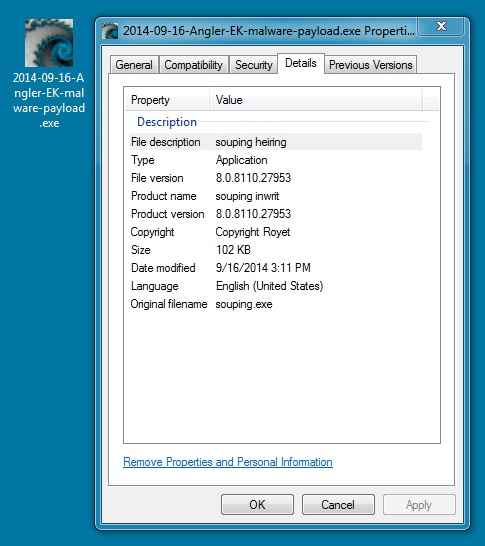Select the File version row

click(x=275, y=178)
